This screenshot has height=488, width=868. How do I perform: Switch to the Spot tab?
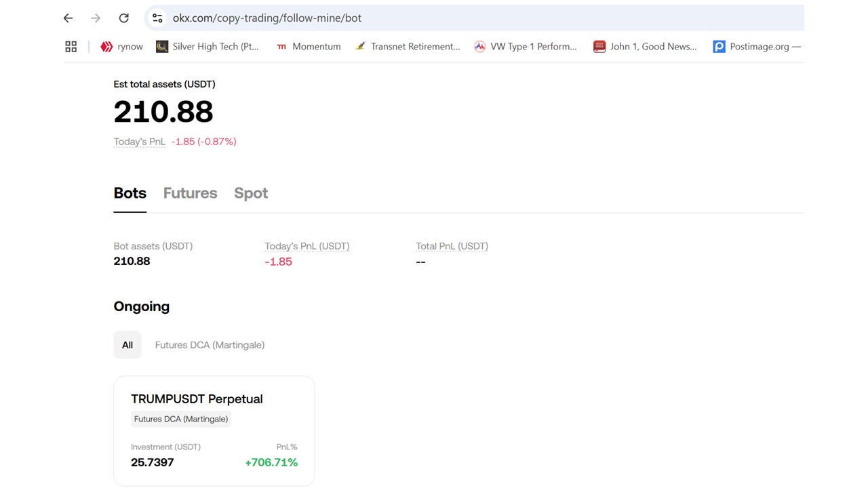tap(251, 193)
